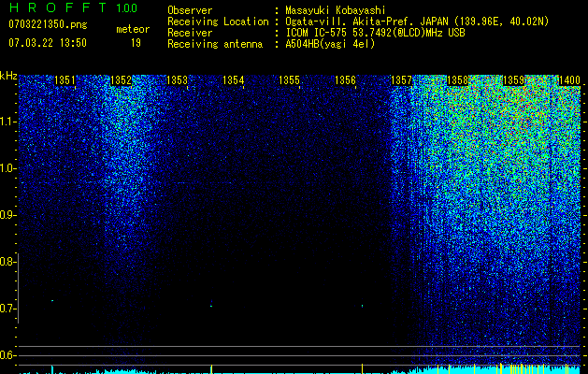The width and height of the screenshot is (588, 374).
Task: Click the 1356 time marker
Action: click(345, 80)
